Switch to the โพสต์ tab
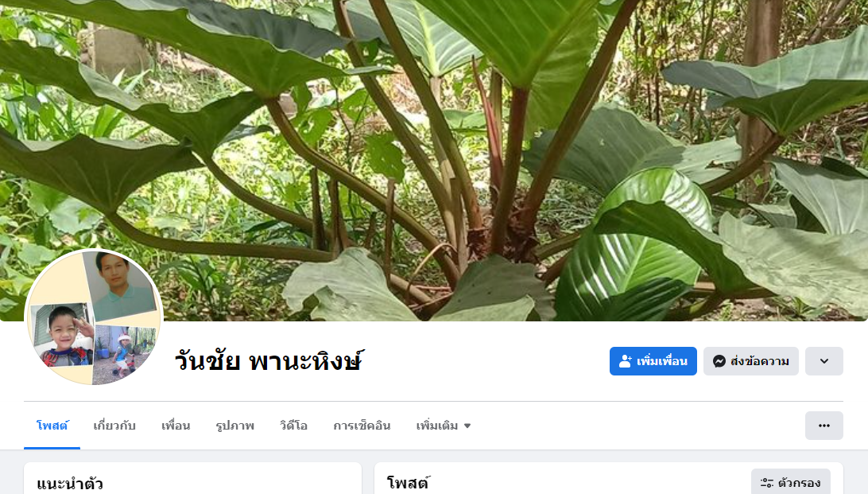This screenshot has width=868, height=494. click(x=52, y=426)
